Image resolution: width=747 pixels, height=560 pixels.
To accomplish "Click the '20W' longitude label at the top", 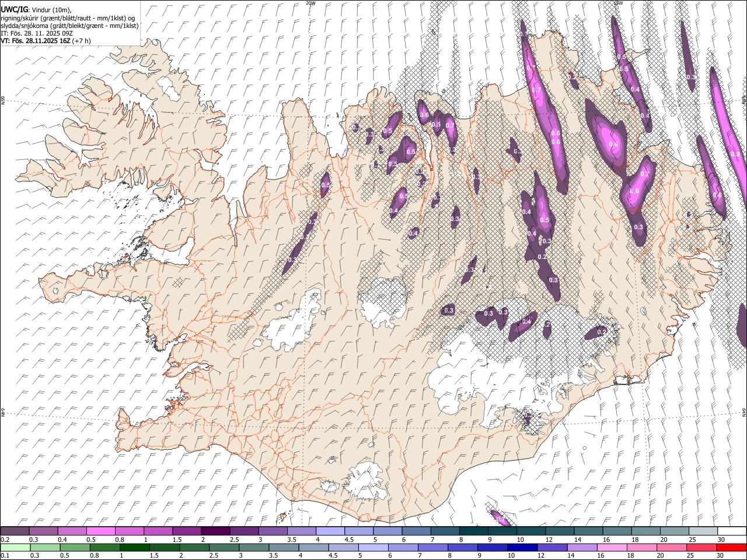I will click(x=310, y=3).
